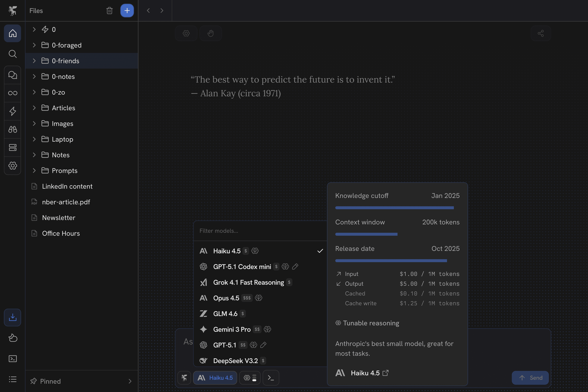The height and width of the screenshot is (392, 588).
Task: Click the Filter models search field
Action: (x=260, y=231)
